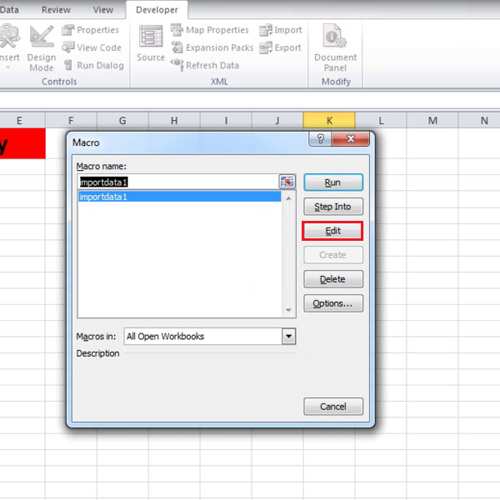500x500 pixels.
Task: Click the Insert controls icon
Action: pos(9,36)
